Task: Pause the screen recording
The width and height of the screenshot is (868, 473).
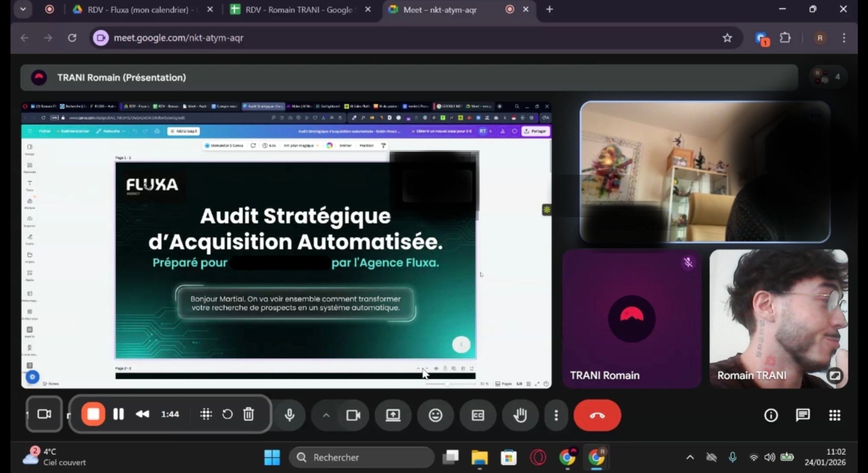Action: click(x=119, y=414)
